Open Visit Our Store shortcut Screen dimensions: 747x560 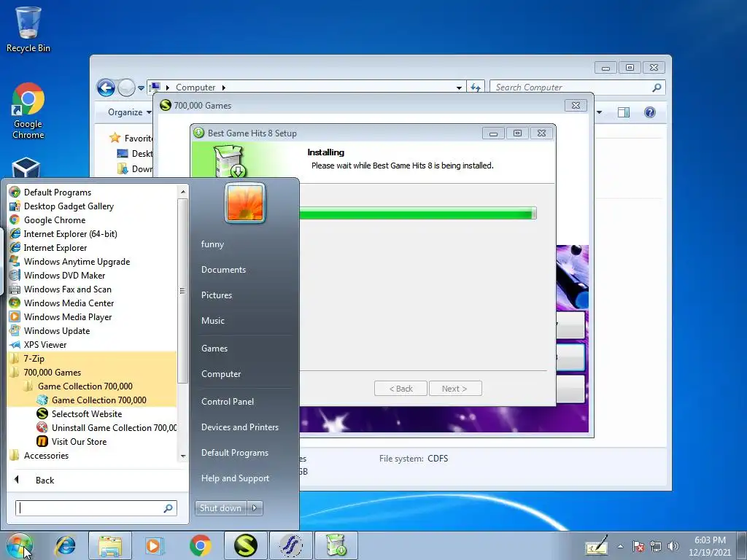tap(71, 441)
